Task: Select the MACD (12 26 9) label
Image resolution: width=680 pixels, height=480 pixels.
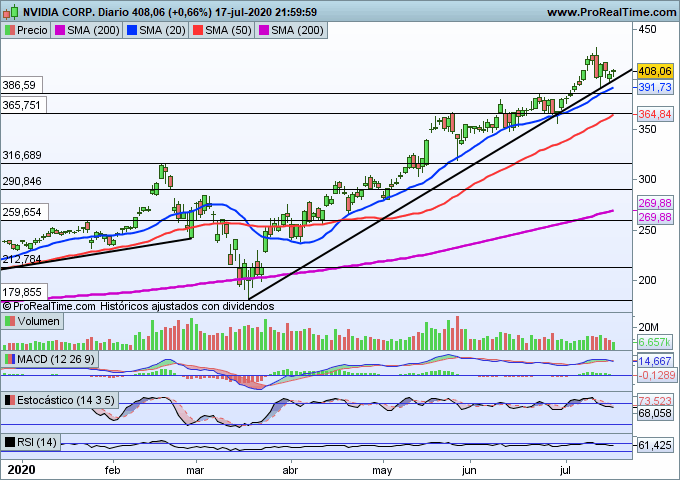Action: 56,359
